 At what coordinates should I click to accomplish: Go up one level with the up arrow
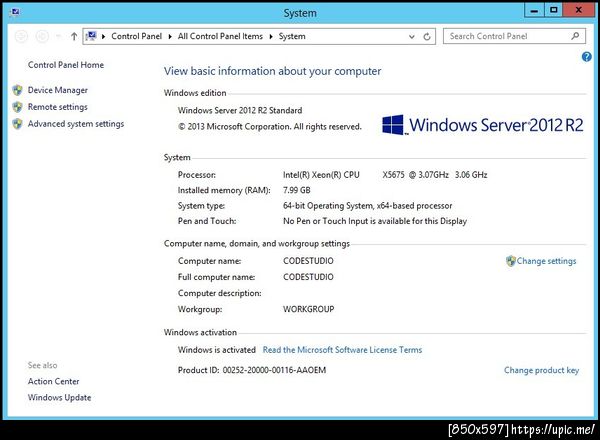coord(74,36)
